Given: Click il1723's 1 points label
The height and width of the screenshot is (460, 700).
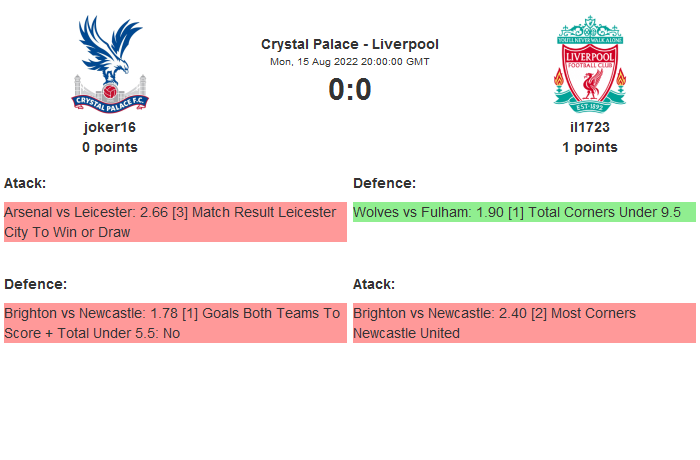Looking at the screenshot, I should [x=590, y=147].
